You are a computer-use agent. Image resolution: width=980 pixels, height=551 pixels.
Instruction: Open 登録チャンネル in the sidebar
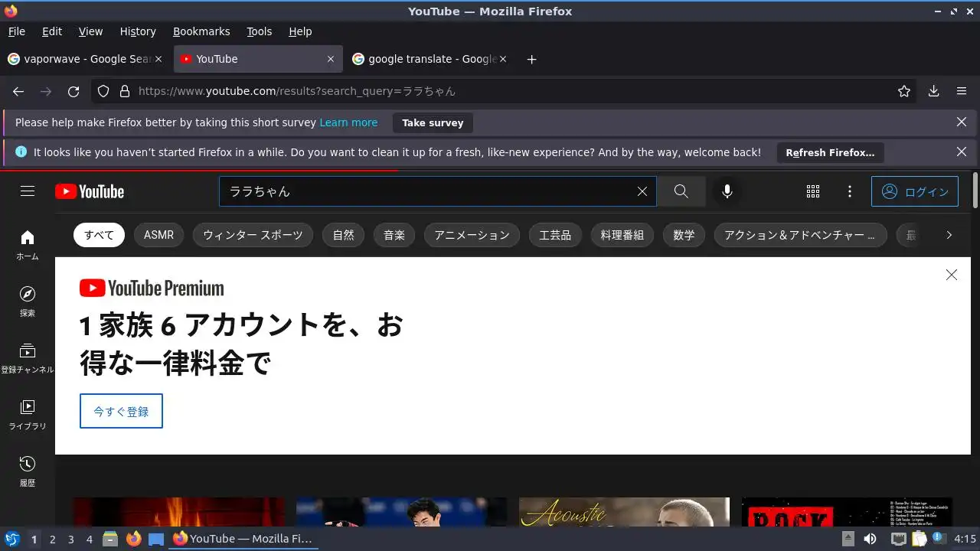point(28,358)
